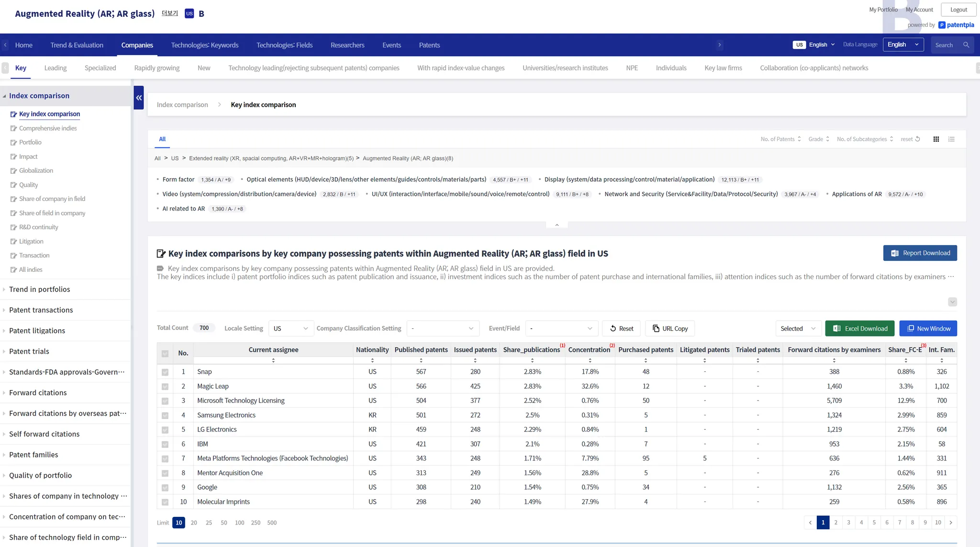Switch to list view icon

pos(951,139)
